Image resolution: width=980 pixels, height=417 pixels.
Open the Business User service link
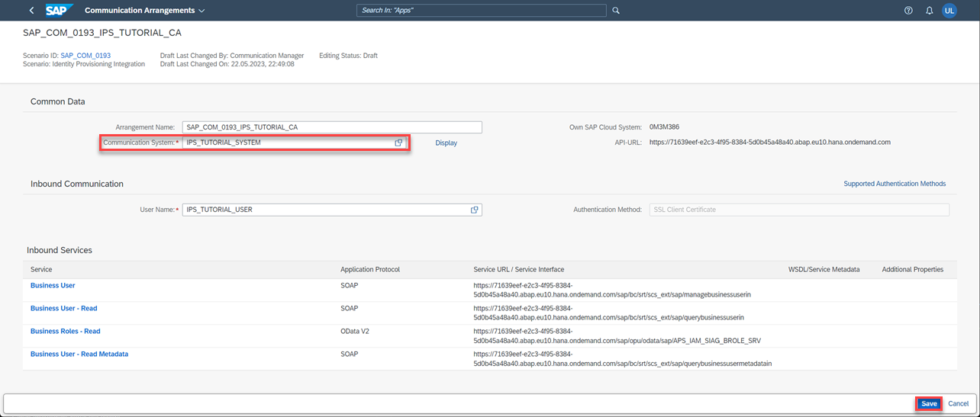click(x=53, y=285)
